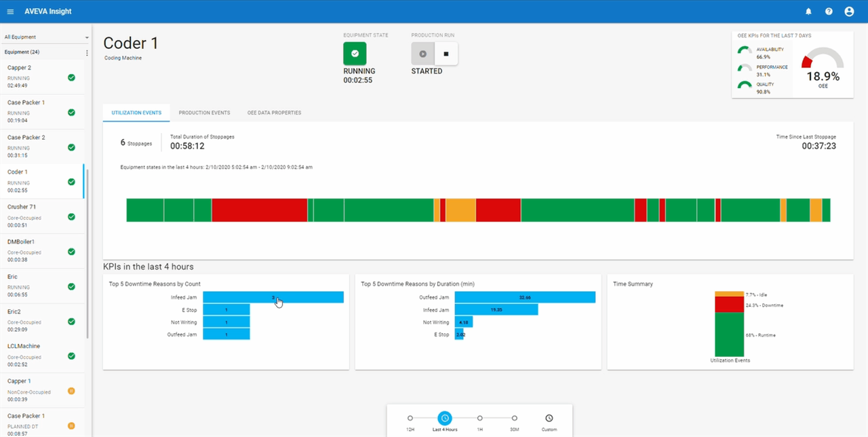Open the user account profile icon

click(849, 12)
